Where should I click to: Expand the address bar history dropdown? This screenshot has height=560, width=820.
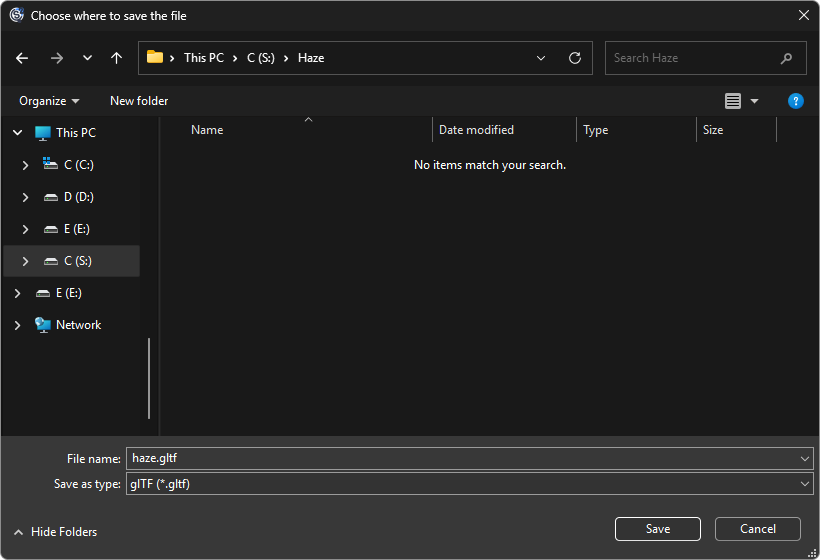click(541, 58)
